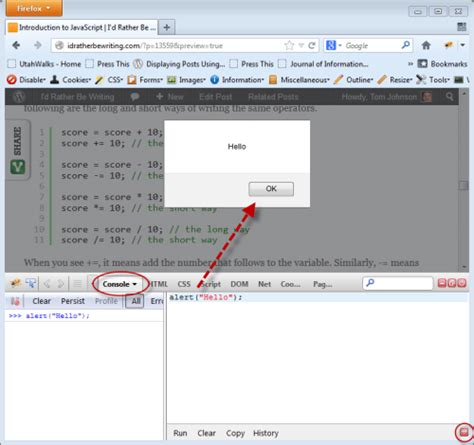474x445 pixels.
Task: Click the Firebug bug icon in navigation bar
Action: (x=449, y=45)
